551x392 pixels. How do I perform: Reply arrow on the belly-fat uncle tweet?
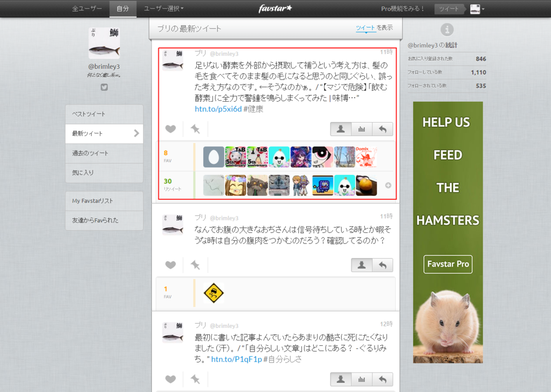tap(383, 265)
